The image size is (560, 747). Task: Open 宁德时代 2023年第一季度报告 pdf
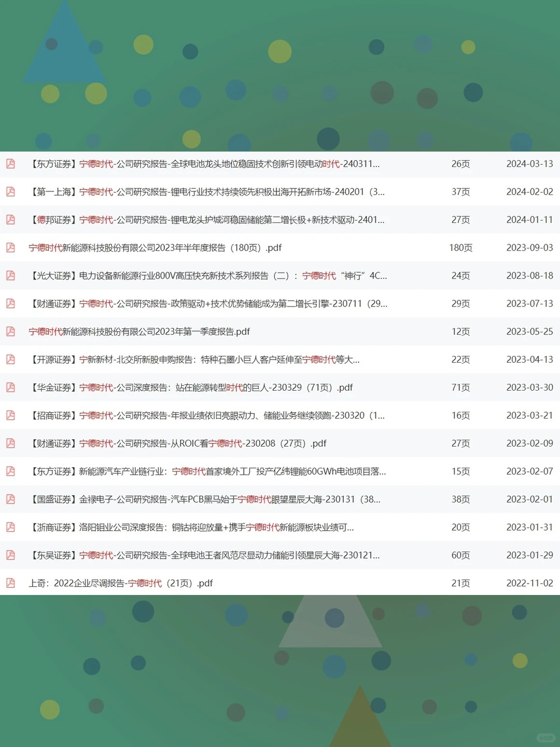point(139,331)
